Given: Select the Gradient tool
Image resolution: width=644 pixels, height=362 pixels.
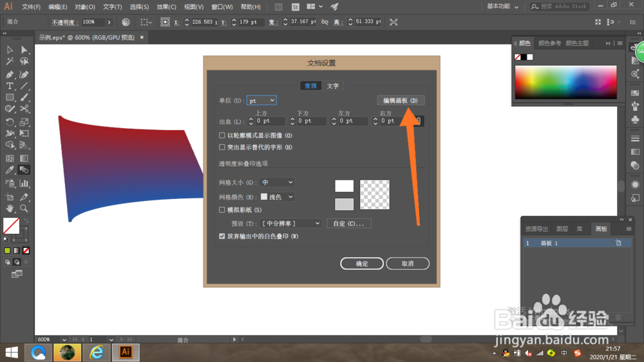Looking at the screenshot, I should 24,158.
